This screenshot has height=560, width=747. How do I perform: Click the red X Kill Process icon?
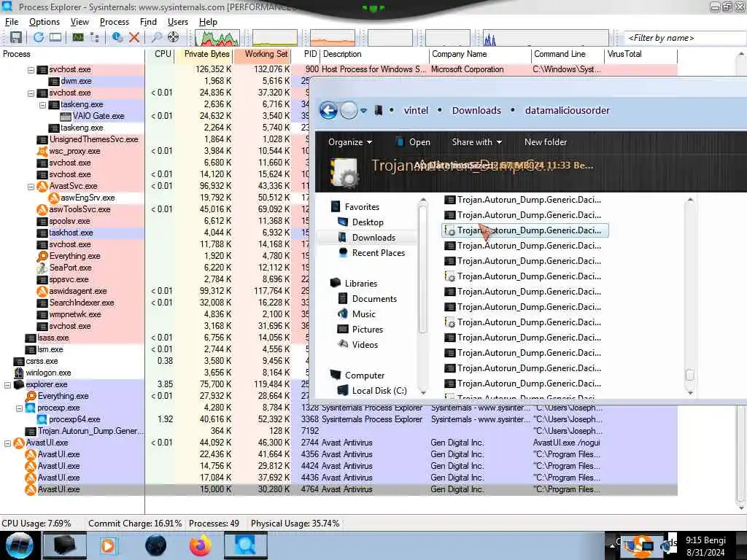click(x=134, y=37)
